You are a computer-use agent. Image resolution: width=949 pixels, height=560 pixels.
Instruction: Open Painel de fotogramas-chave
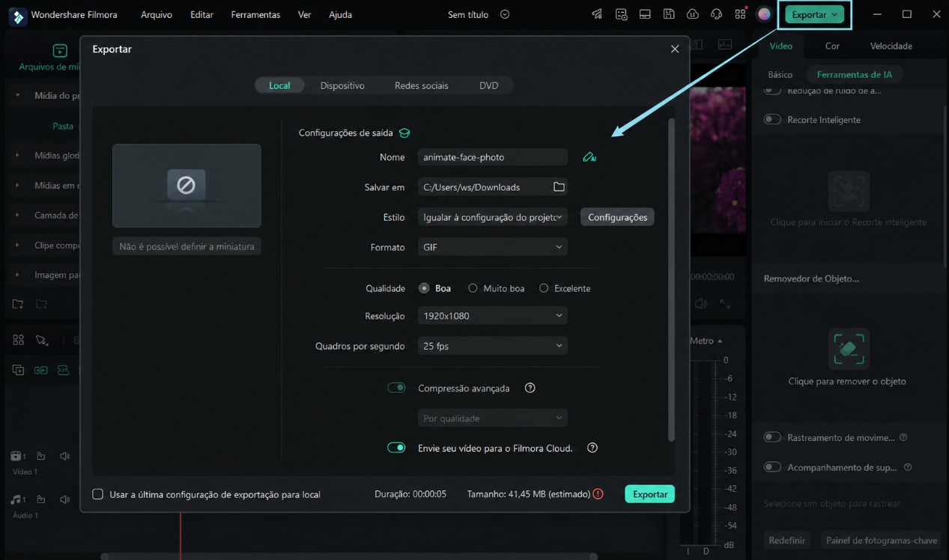882,540
